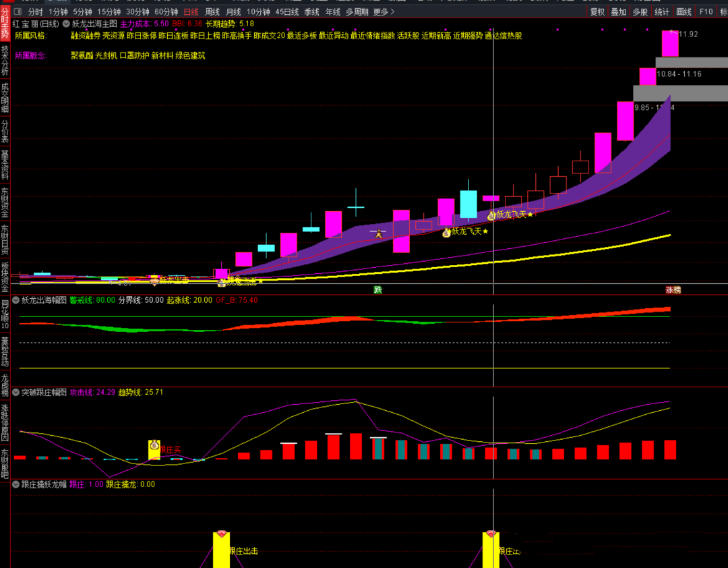Select the 60分钟 period tab
The height and width of the screenshot is (568, 728).
pyautogui.click(x=166, y=11)
